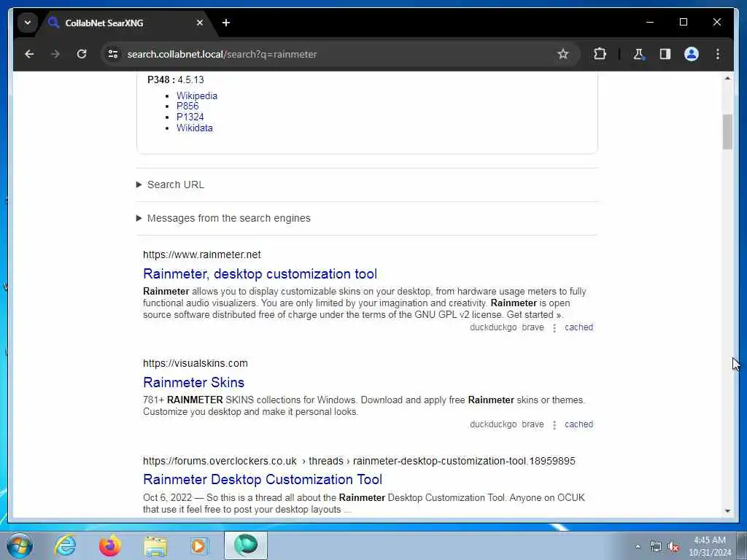Viewport: 747px width, 560px height.
Task: Open the Chrome three-dot menu
Action: click(x=718, y=54)
